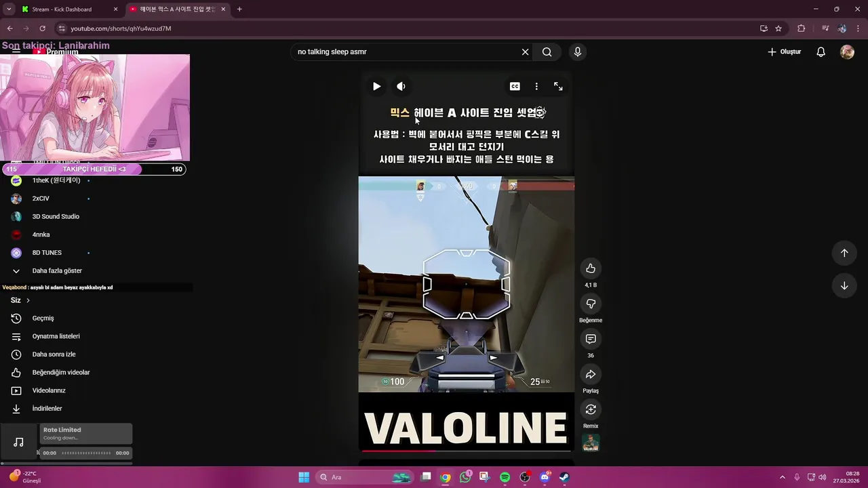The image size is (868, 488).
Task: Open the tab search dropdown
Action: tap(8, 9)
